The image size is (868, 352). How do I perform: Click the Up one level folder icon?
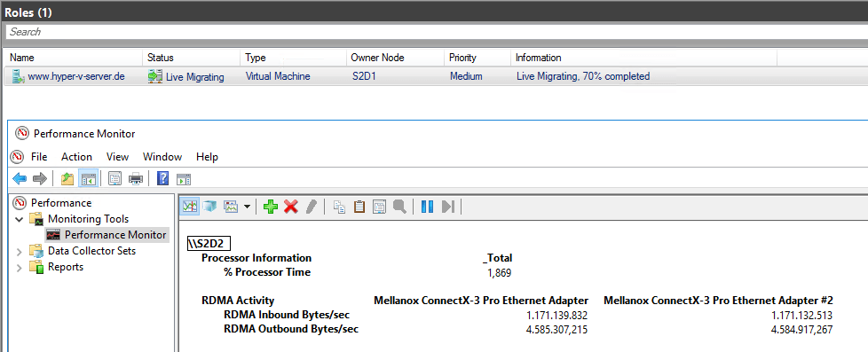click(x=67, y=179)
